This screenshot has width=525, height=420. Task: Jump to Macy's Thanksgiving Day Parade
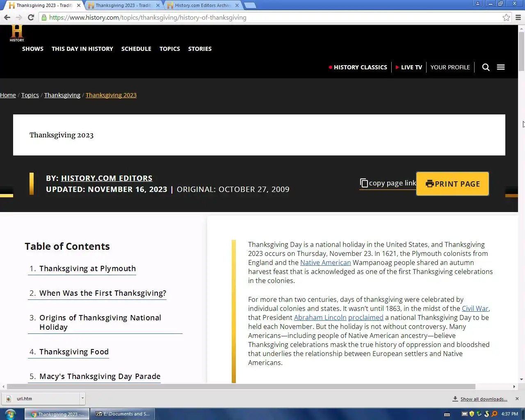tap(100, 377)
